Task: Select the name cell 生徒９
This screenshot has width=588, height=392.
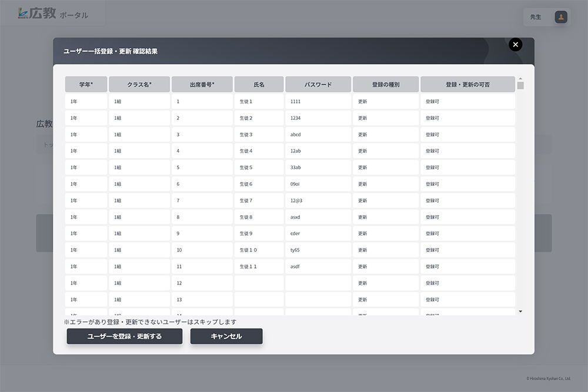Action: pyautogui.click(x=259, y=233)
